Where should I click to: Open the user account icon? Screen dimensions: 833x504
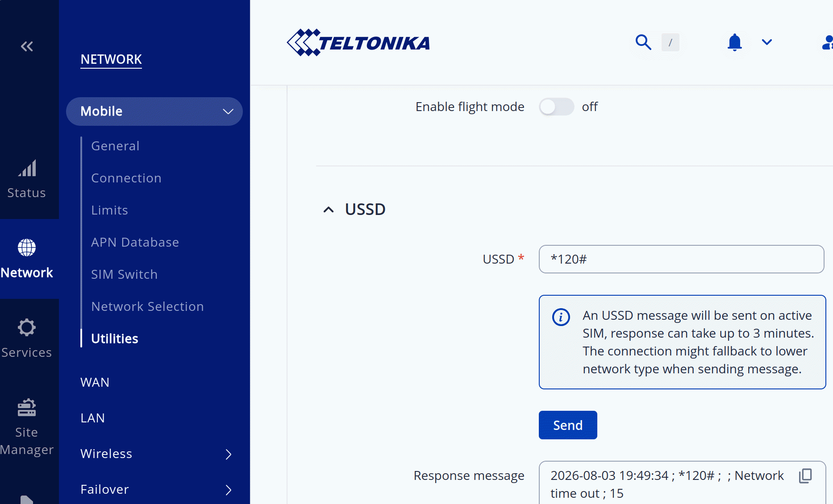tap(827, 42)
